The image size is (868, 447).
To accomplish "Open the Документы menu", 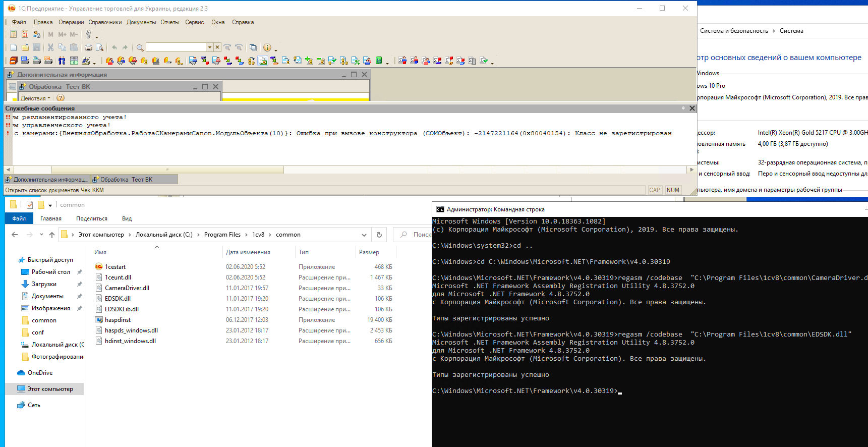I will [141, 22].
